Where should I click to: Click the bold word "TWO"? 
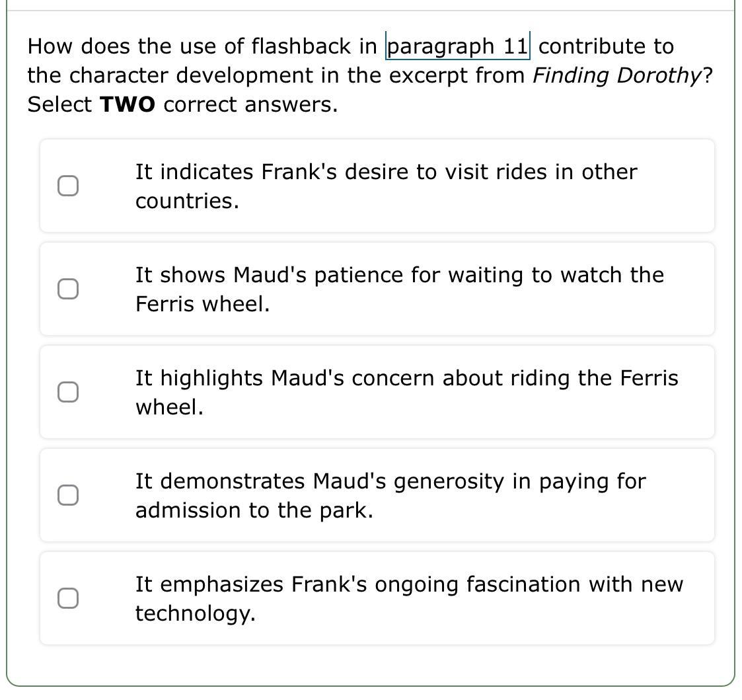pos(128,105)
